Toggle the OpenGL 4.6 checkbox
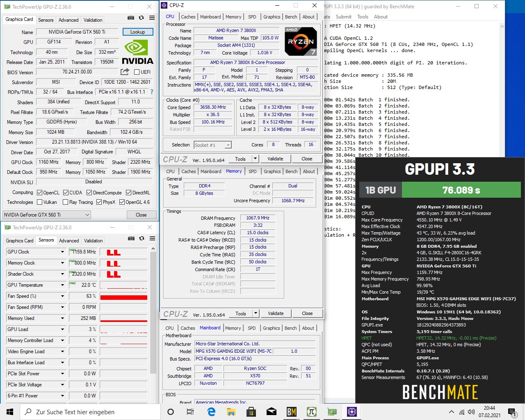Image resolution: width=525 pixels, height=420 pixels. coord(122,202)
